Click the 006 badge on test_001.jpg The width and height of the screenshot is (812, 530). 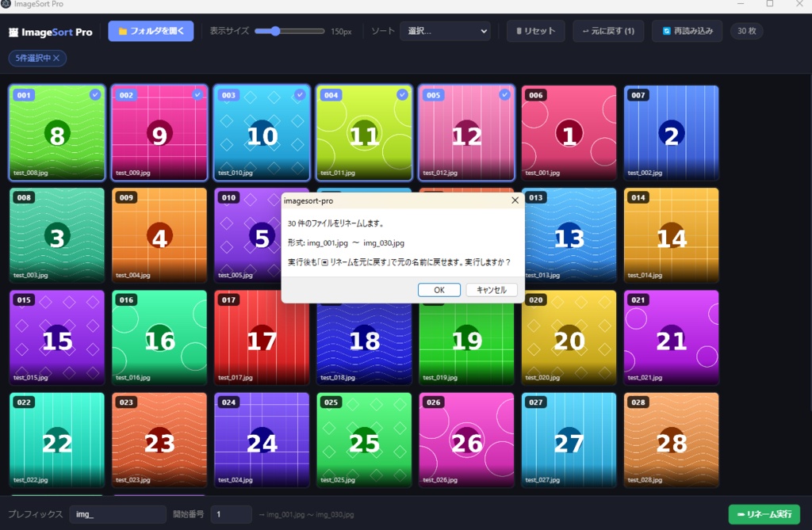(536, 95)
